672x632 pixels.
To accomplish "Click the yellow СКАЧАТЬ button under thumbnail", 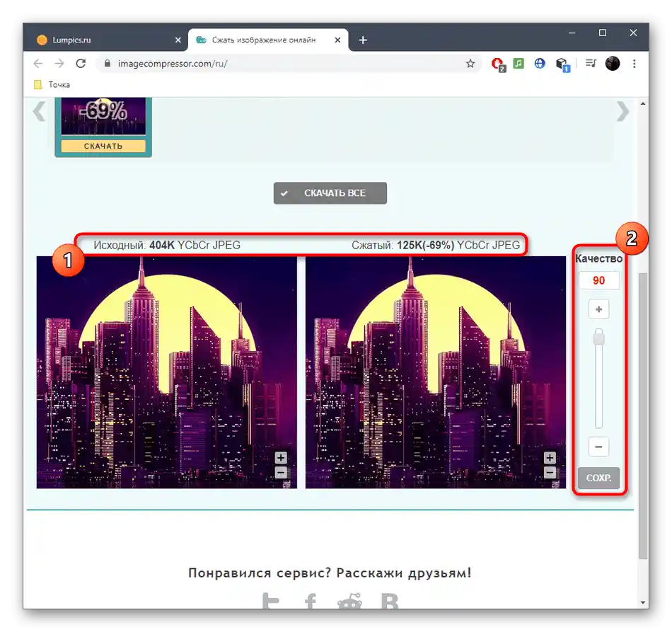I will [x=103, y=146].
